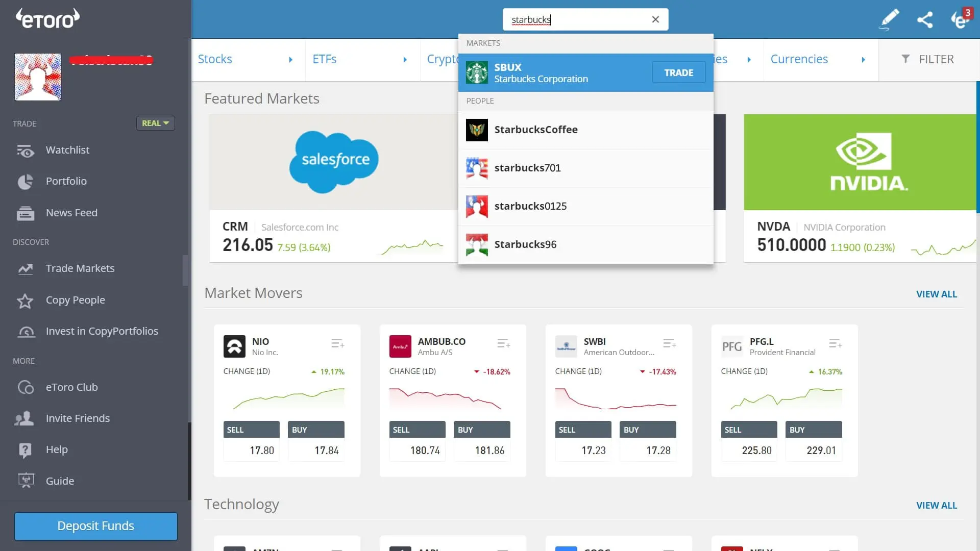This screenshot has height=551, width=980.
Task: Click the TRADE button for SBUX
Action: tap(679, 72)
